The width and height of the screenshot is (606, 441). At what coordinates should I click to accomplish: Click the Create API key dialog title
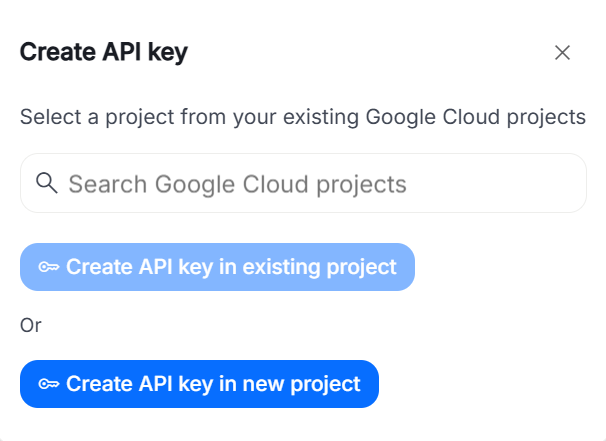click(104, 53)
